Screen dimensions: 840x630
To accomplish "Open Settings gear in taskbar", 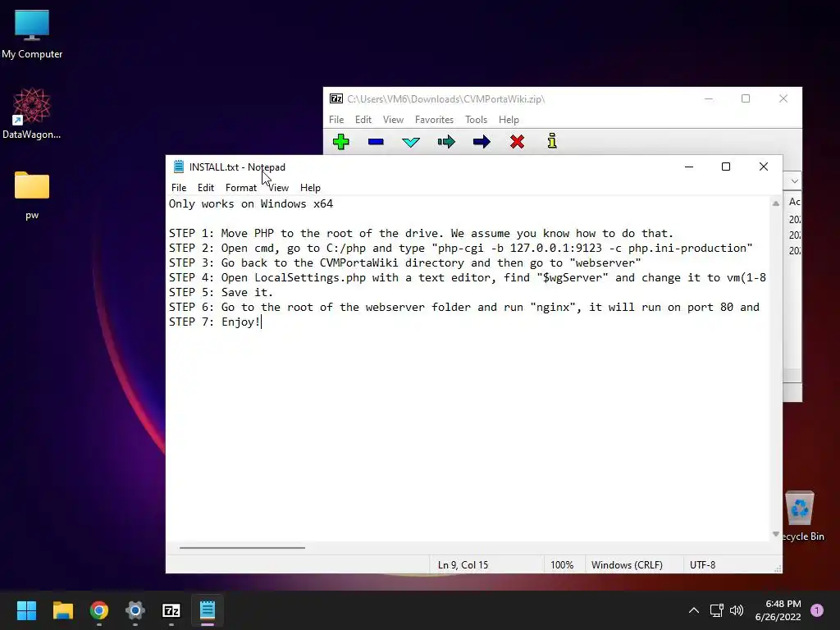I will coord(135,610).
